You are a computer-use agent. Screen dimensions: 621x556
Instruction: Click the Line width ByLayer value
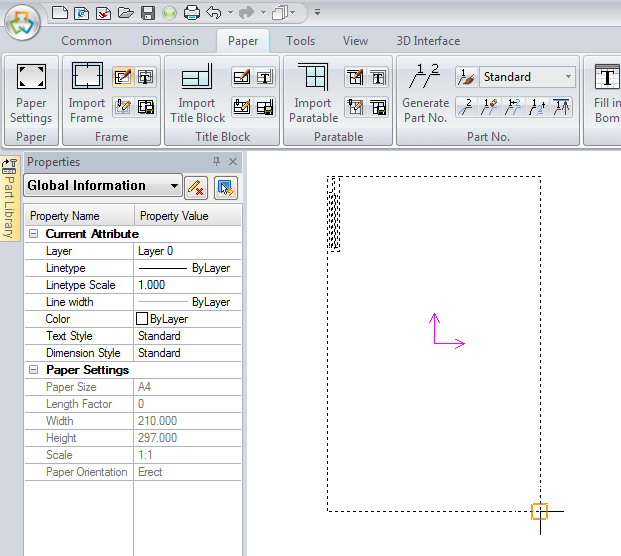(x=187, y=302)
